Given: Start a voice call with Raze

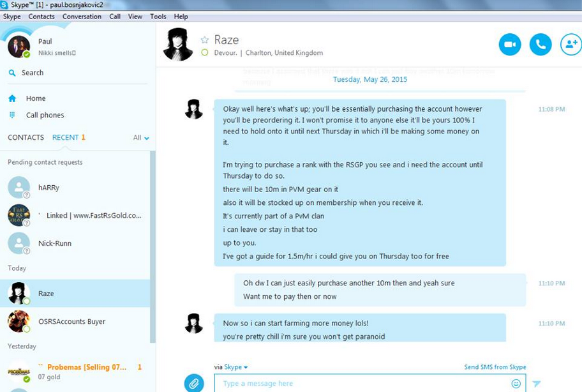Looking at the screenshot, I should 541,45.
